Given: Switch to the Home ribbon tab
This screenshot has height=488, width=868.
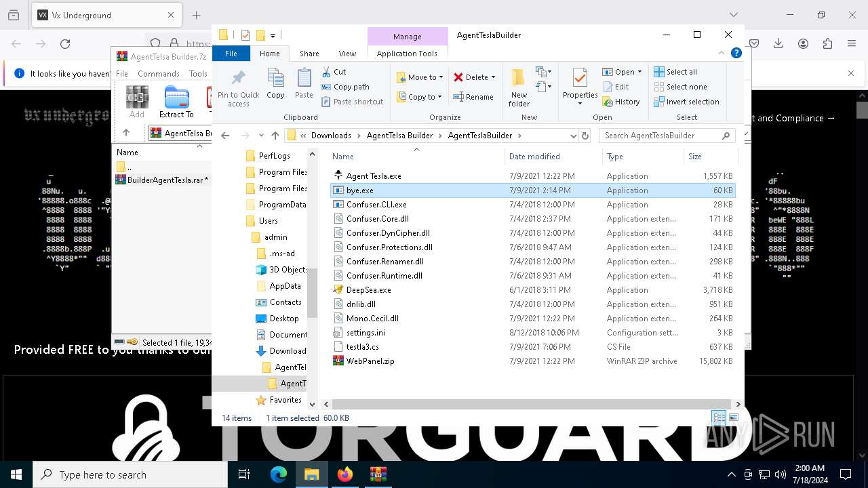Looking at the screenshot, I should (x=269, y=54).
